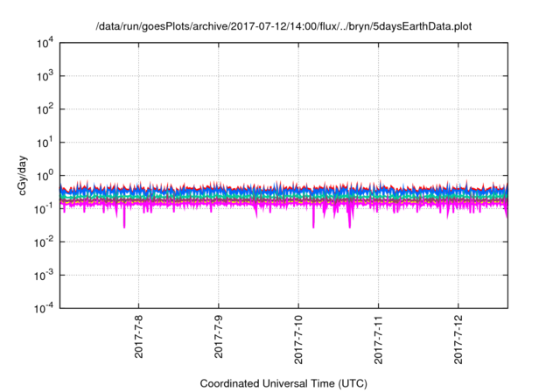
Task: Click the 2017-7-8 date tick label
Action: click(x=138, y=336)
